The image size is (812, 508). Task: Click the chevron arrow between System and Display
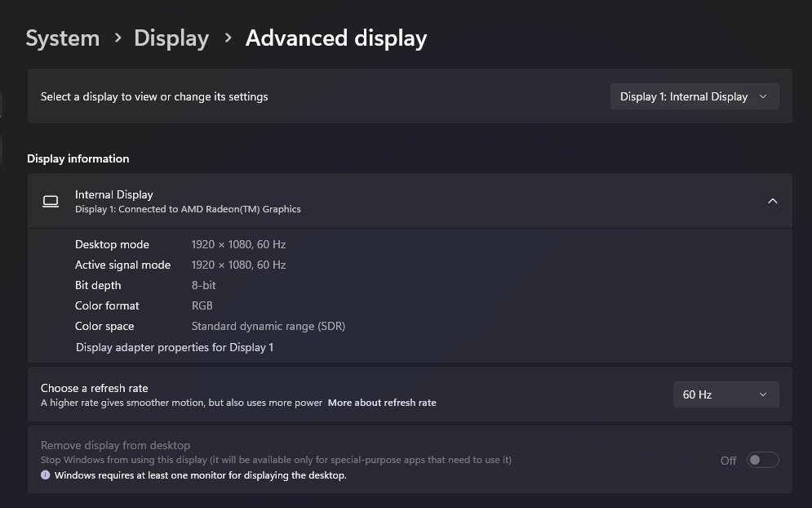point(118,38)
